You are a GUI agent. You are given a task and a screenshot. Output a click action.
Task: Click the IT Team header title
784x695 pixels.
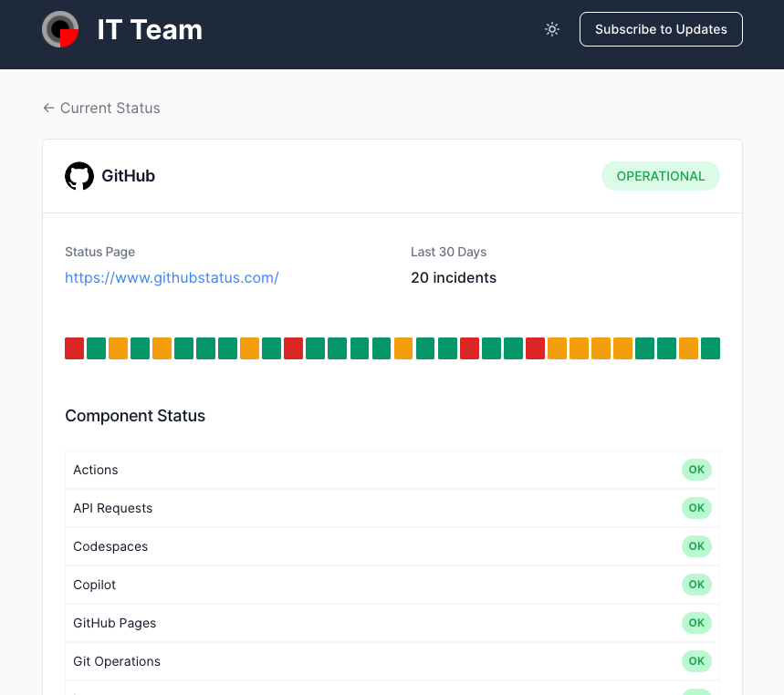tap(150, 30)
